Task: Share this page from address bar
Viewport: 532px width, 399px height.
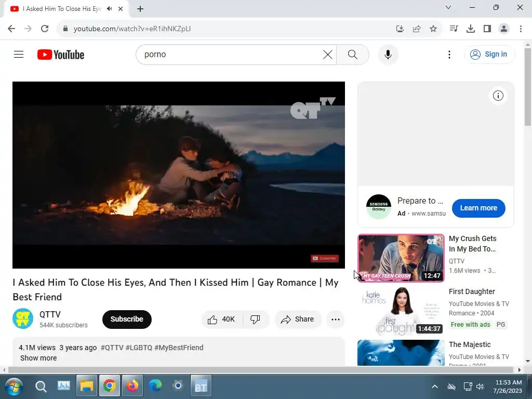Action: point(417,29)
